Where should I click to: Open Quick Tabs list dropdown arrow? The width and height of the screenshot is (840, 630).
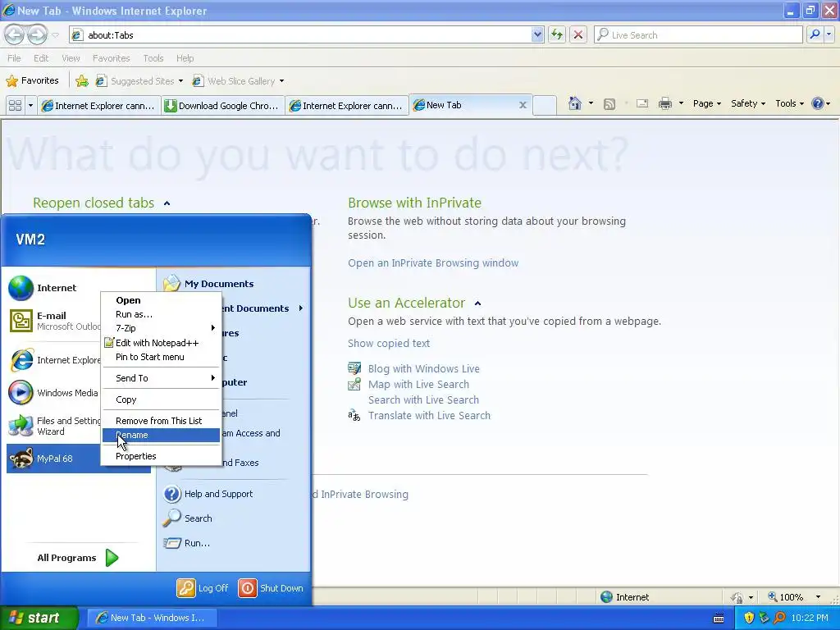(30, 106)
